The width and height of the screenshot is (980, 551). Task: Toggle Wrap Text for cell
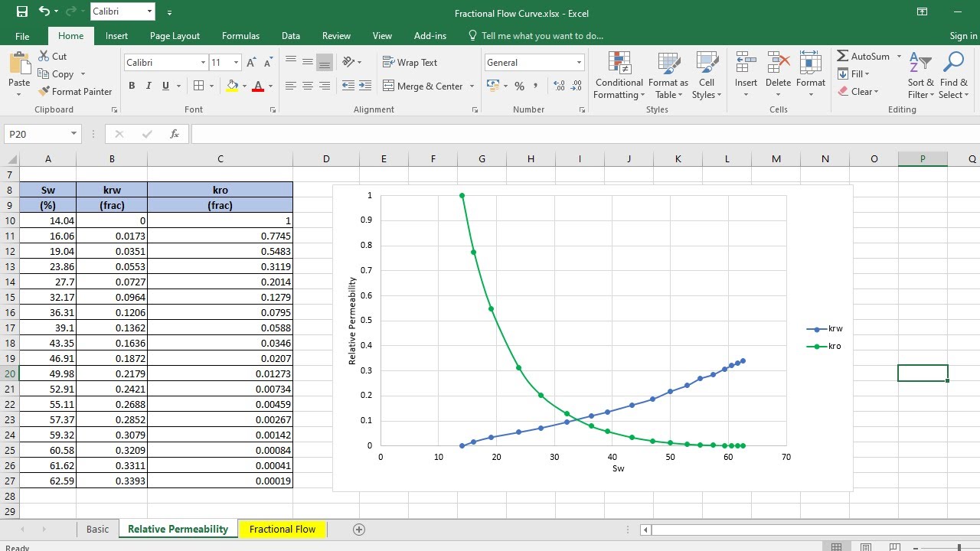click(410, 62)
